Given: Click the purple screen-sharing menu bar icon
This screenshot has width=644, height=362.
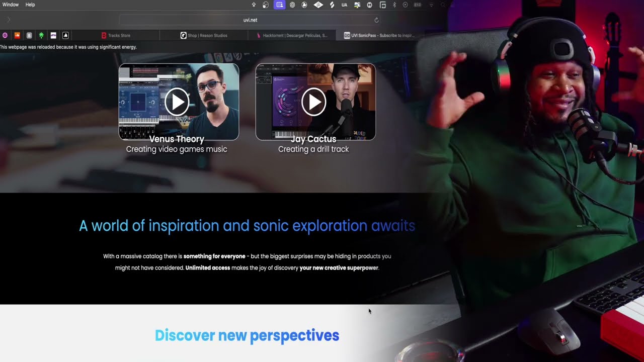Looking at the screenshot, I should pos(279,5).
